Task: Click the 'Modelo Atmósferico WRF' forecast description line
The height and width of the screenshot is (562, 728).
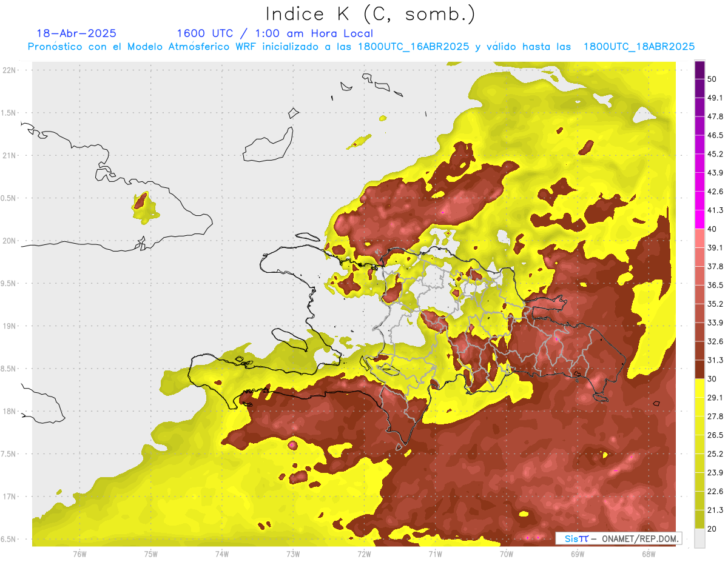Action: [361, 47]
